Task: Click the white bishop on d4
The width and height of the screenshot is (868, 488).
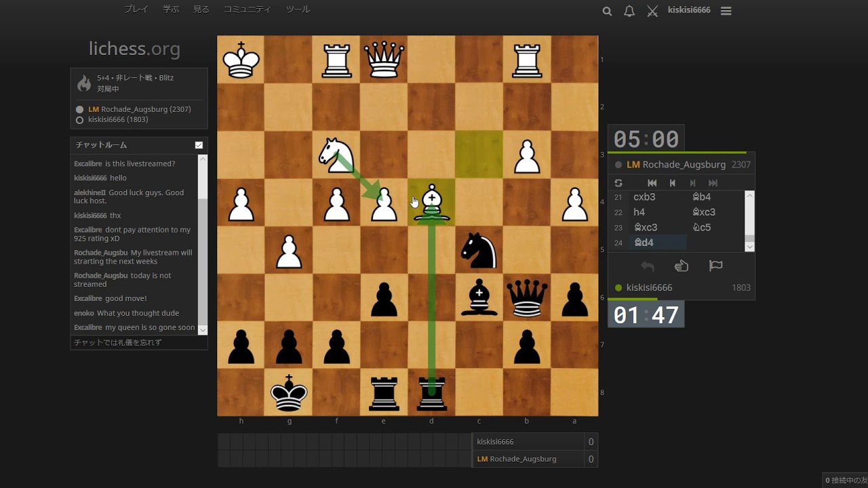Action: pyautogui.click(x=431, y=203)
